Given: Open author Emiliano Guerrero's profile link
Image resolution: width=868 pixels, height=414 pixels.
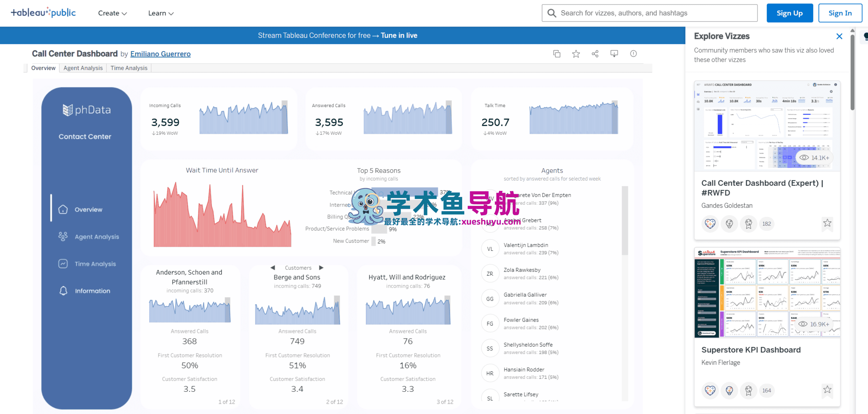Looking at the screenshot, I should [x=160, y=54].
